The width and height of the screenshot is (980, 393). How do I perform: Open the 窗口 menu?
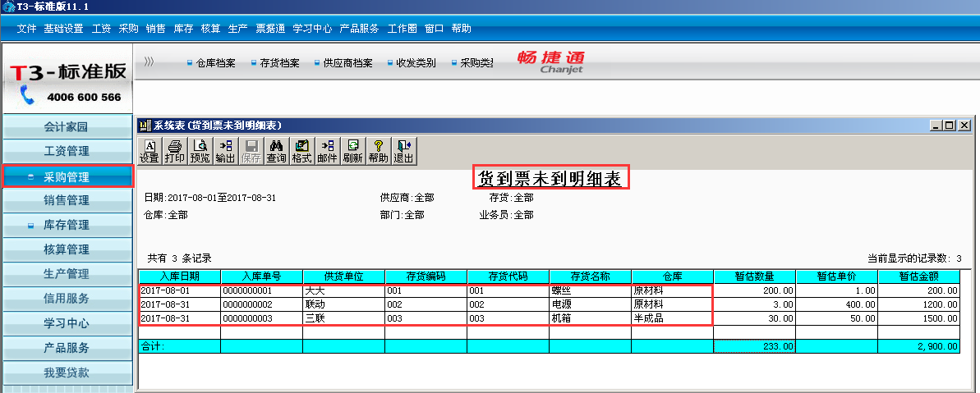point(434,28)
